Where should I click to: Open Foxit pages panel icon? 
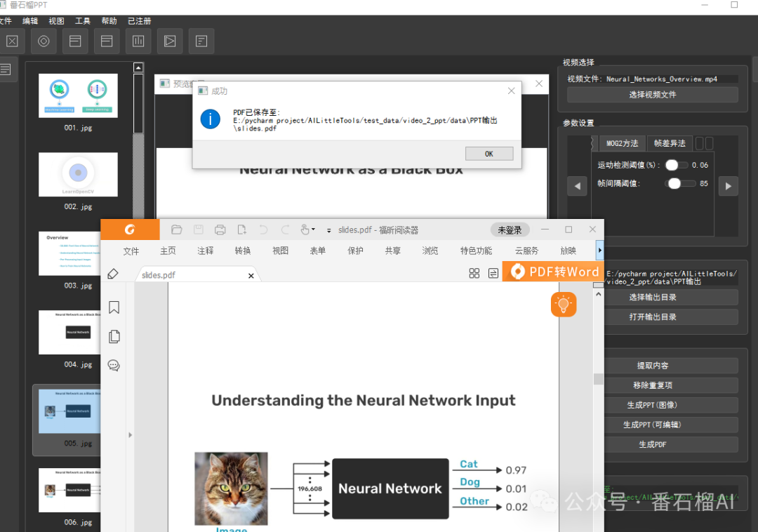click(114, 336)
